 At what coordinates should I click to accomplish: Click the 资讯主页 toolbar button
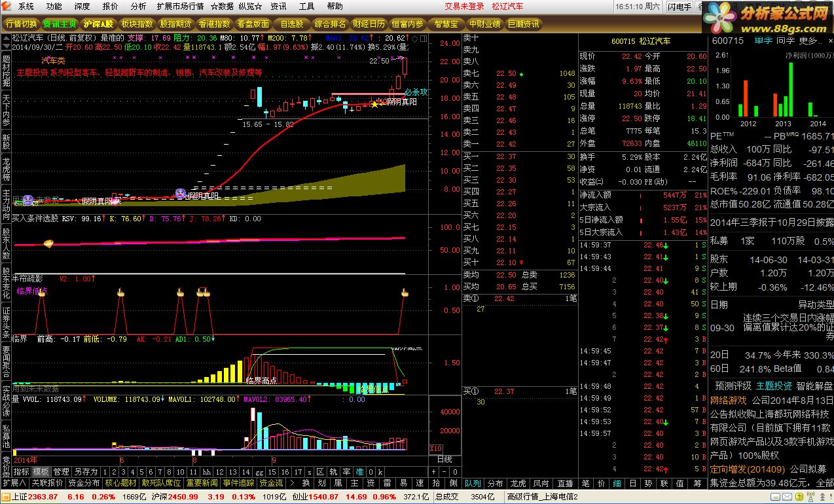[60, 24]
